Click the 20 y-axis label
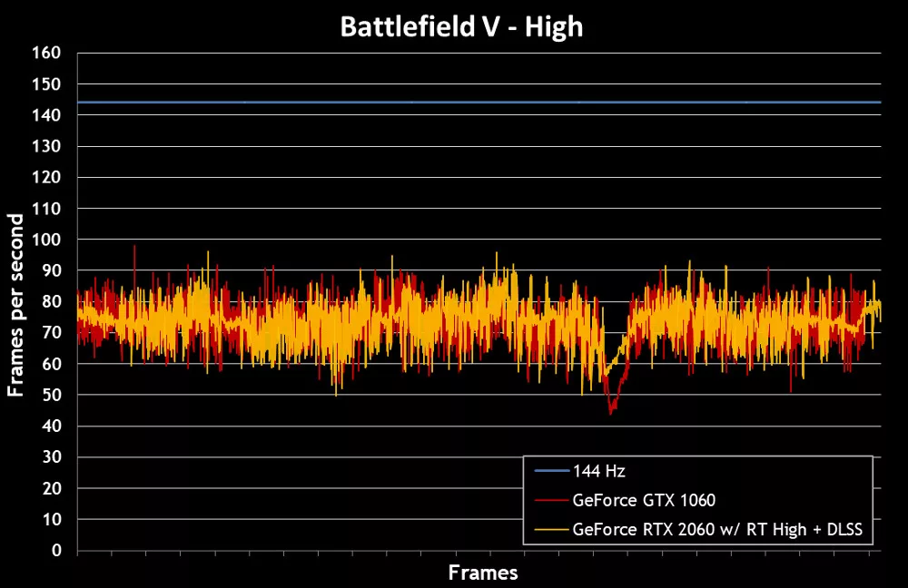908x588 pixels. 51,488
